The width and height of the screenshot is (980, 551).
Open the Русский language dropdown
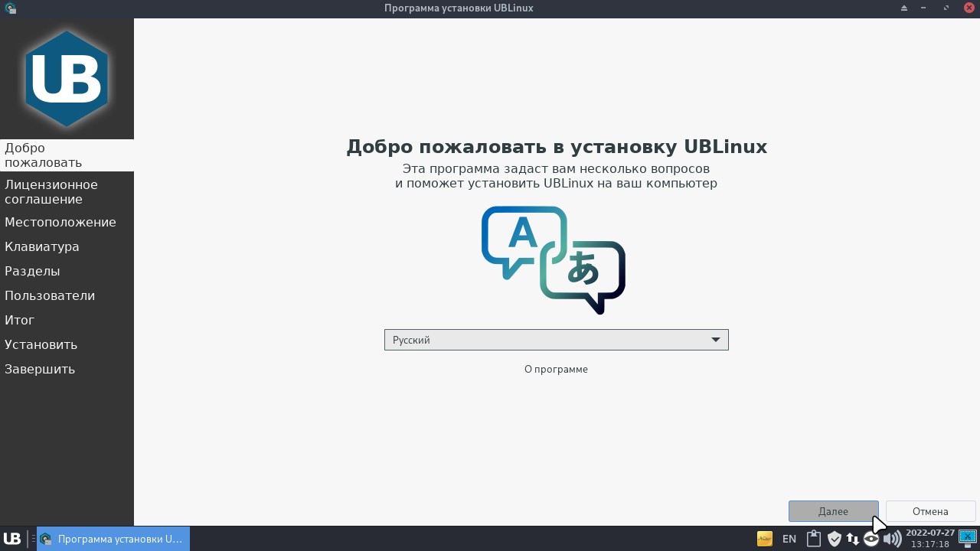556,340
